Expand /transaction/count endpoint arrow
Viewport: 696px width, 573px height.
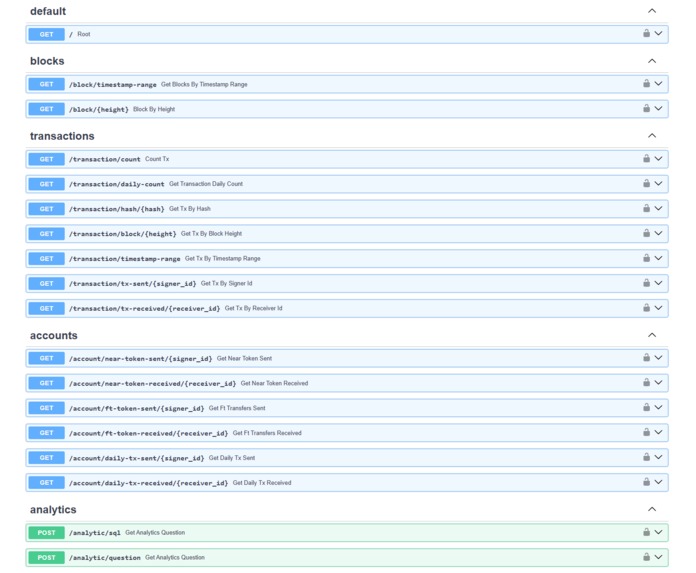click(658, 159)
